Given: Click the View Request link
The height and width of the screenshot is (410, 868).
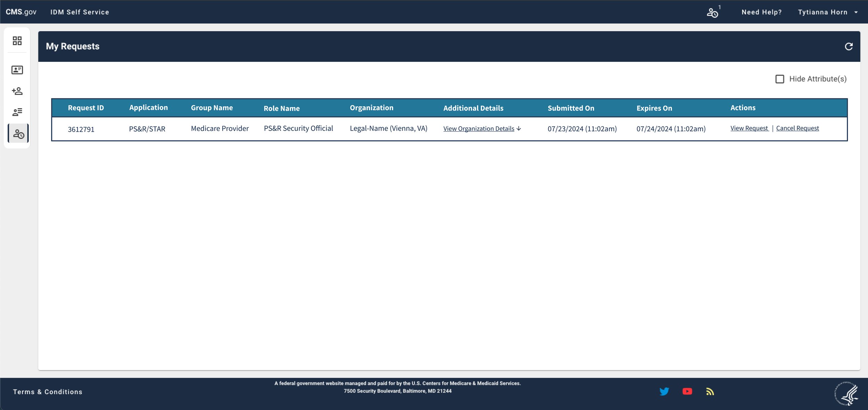Looking at the screenshot, I should tap(749, 128).
